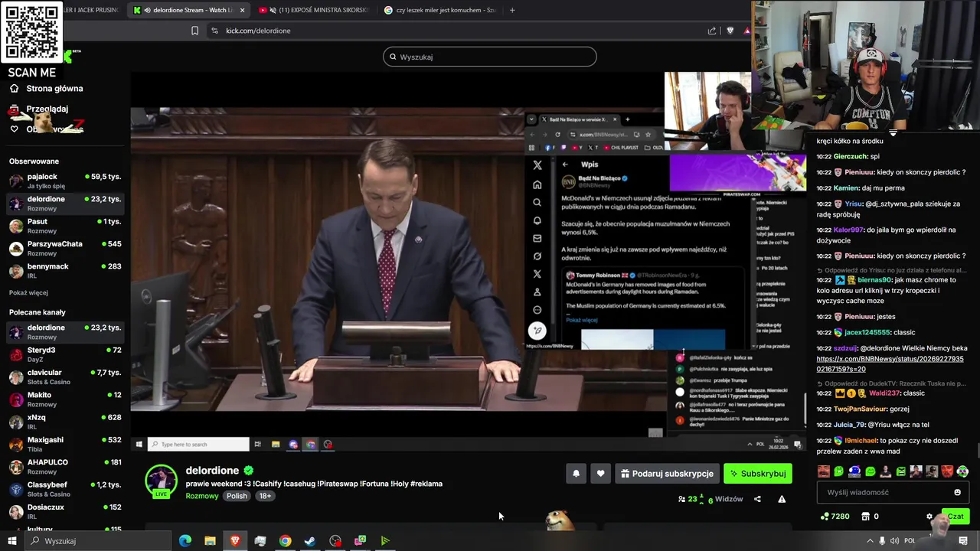980x551 pixels.
Task: Expand Pokaż więcej under Obserwowane
Action: point(28,292)
